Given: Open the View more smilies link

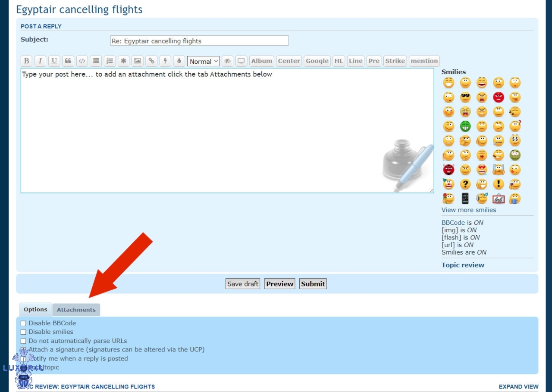Looking at the screenshot, I should (x=468, y=210).
